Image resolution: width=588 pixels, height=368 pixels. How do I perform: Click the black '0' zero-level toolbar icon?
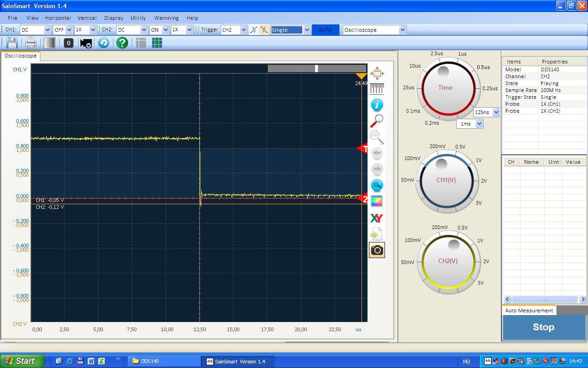coord(68,43)
